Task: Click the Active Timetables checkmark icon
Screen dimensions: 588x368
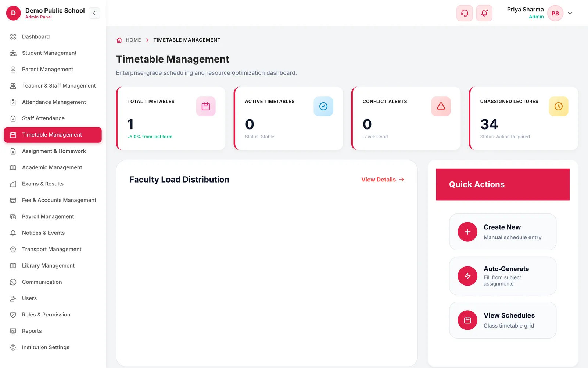Action: (323, 106)
